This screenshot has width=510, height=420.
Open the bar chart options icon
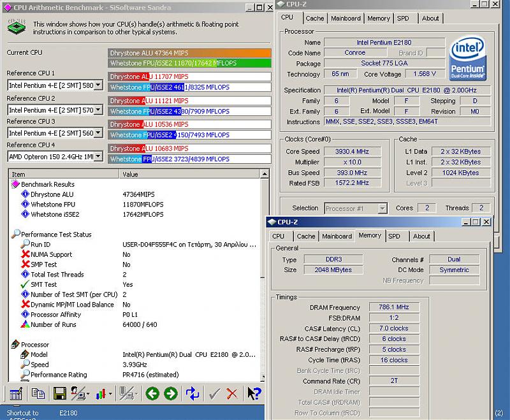101,394
